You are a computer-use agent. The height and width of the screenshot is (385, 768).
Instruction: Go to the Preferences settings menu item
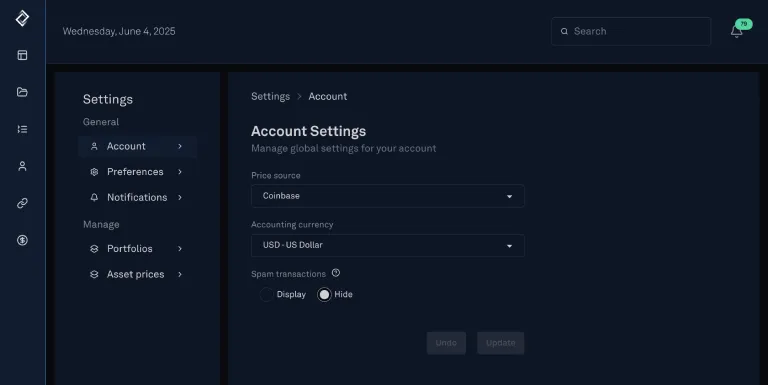[138, 172]
